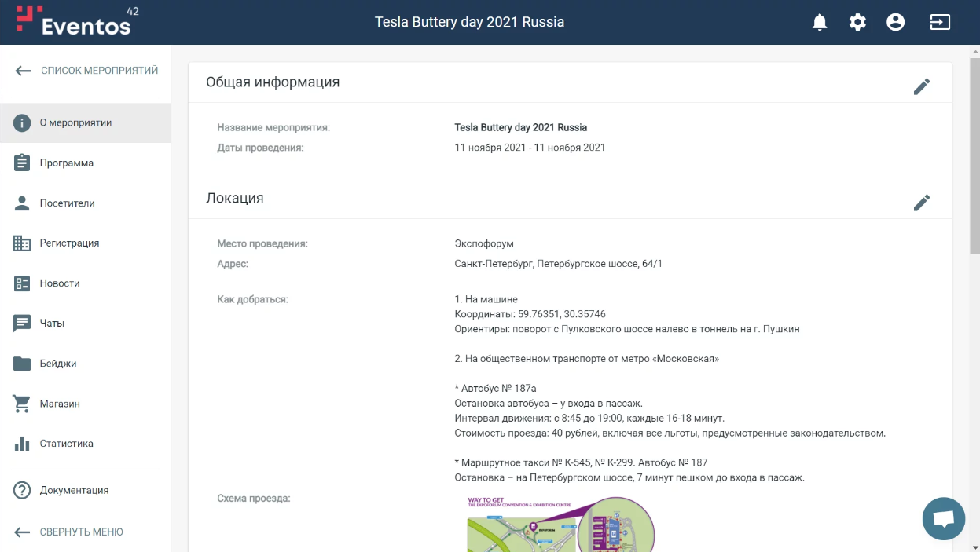
Task: Click address Санкт-Петербург, Петербургское шоссе, 64/1
Action: (559, 264)
